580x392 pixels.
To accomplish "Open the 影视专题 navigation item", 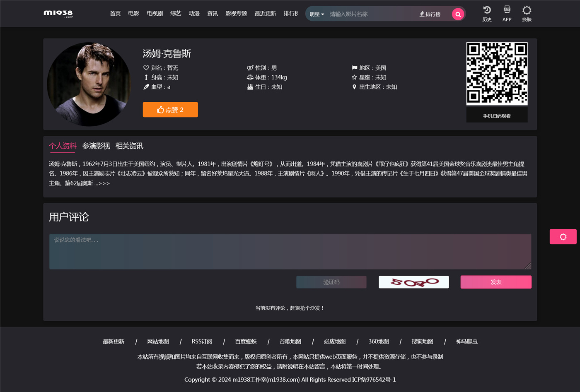I will pyautogui.click(x=236, y=14).
